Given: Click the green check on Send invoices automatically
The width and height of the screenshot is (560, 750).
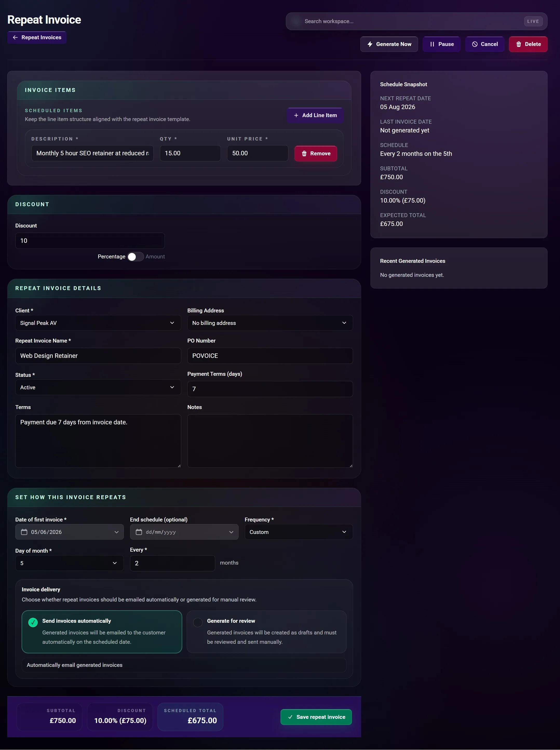Looking at the screenshot, I should 33,622.
